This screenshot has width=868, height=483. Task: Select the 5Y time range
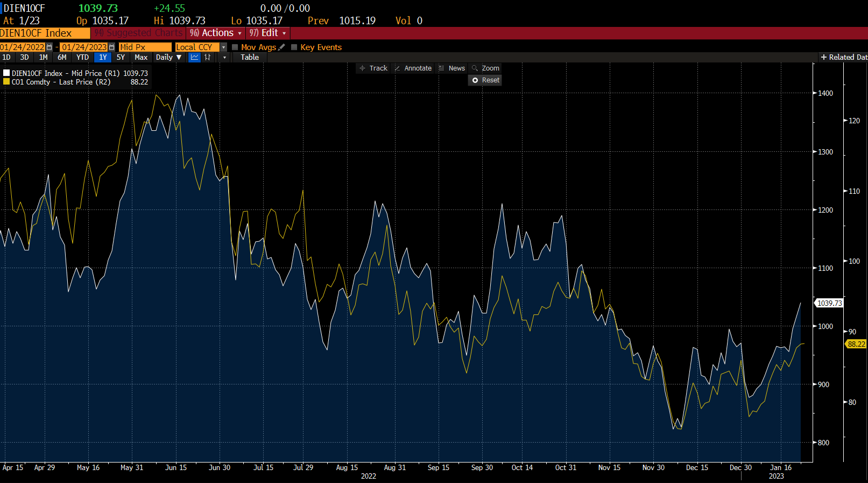tap(121, 57)
